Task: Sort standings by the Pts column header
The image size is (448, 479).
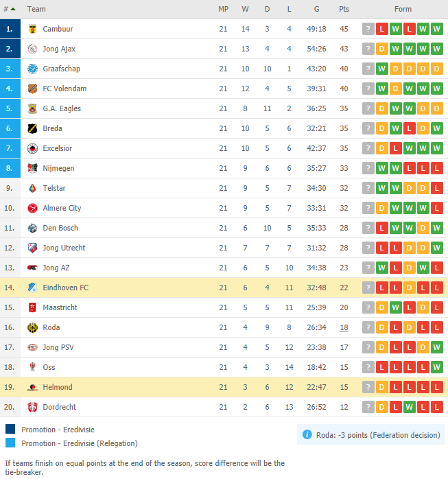Action: pos(344,9)
